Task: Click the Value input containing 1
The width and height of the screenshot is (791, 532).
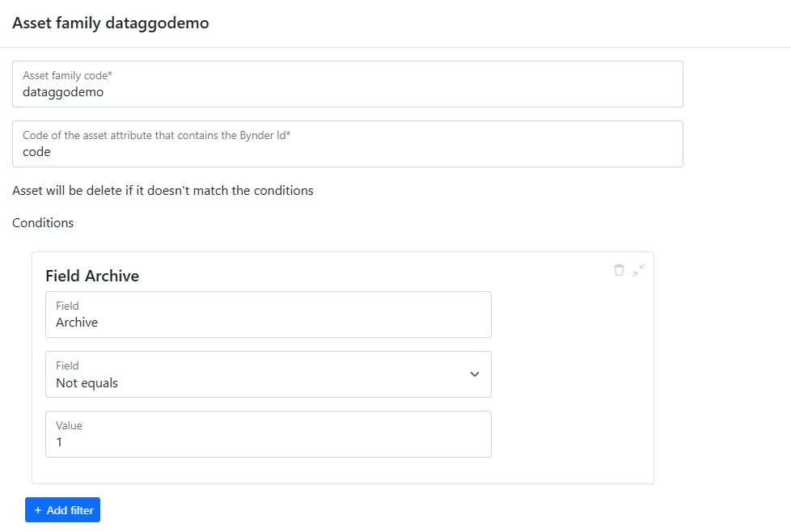Action: pyautogui.click(x=269, y=434)
